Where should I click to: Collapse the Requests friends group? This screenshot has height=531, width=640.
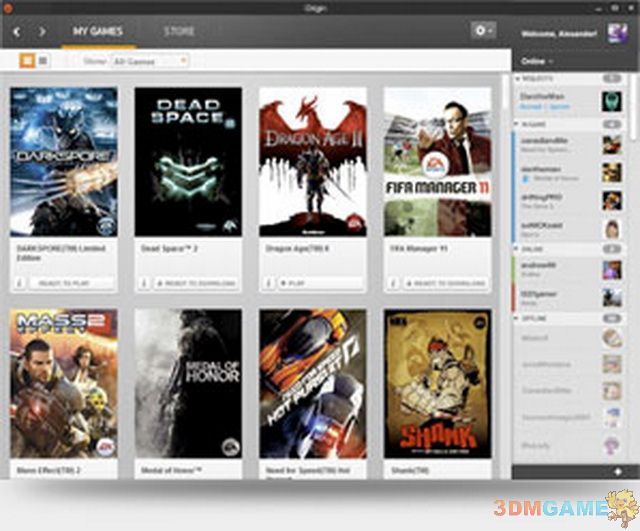tap(518, 78)
